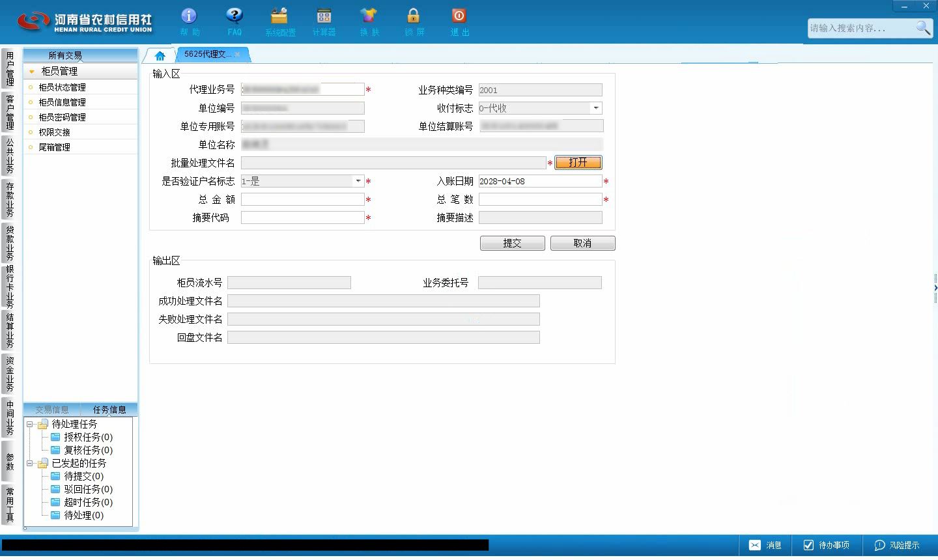Open 柜员密码管理 menu entry
938x560 pixels.
81,117
